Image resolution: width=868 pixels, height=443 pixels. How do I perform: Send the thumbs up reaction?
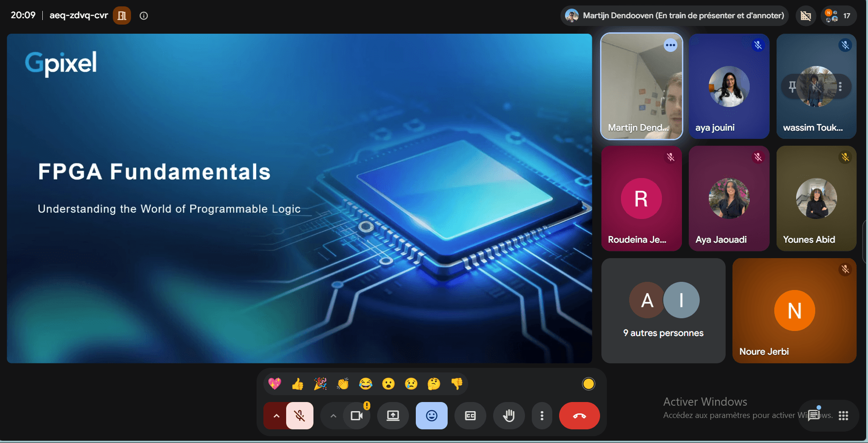coord(298,384)
